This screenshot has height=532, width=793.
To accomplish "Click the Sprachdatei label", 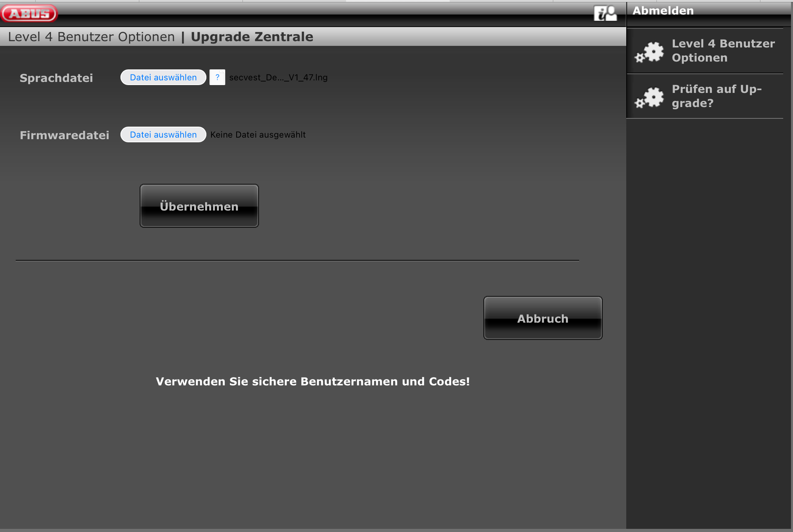I will [x=56, y=78].
